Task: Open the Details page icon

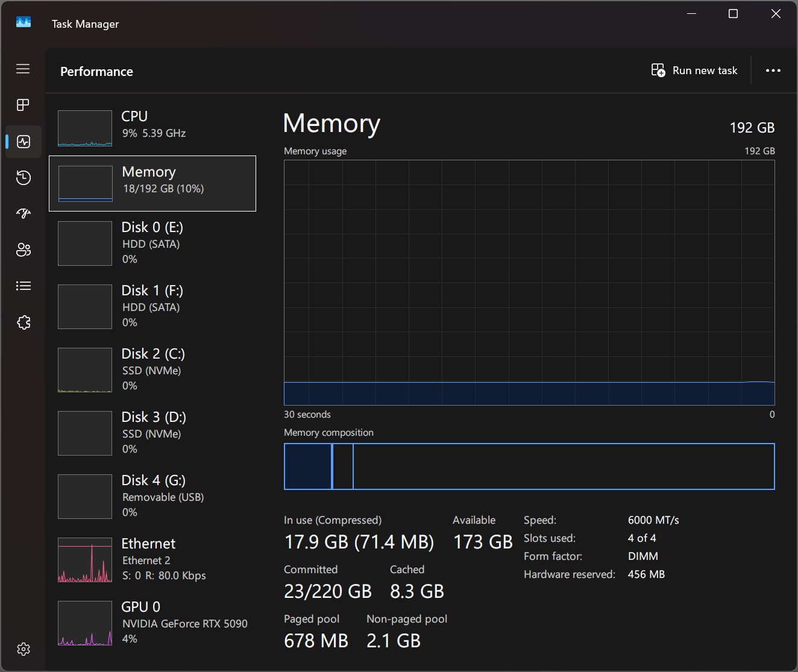Action: 23,286
